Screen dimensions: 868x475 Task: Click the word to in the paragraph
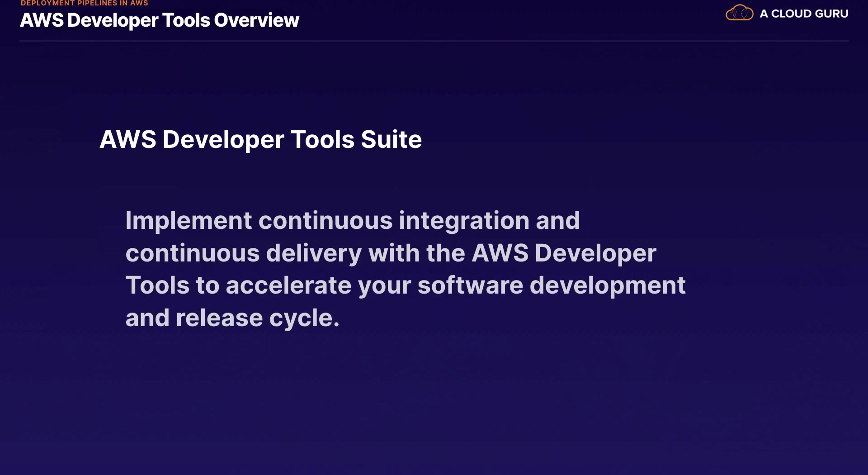coord(208,286)
